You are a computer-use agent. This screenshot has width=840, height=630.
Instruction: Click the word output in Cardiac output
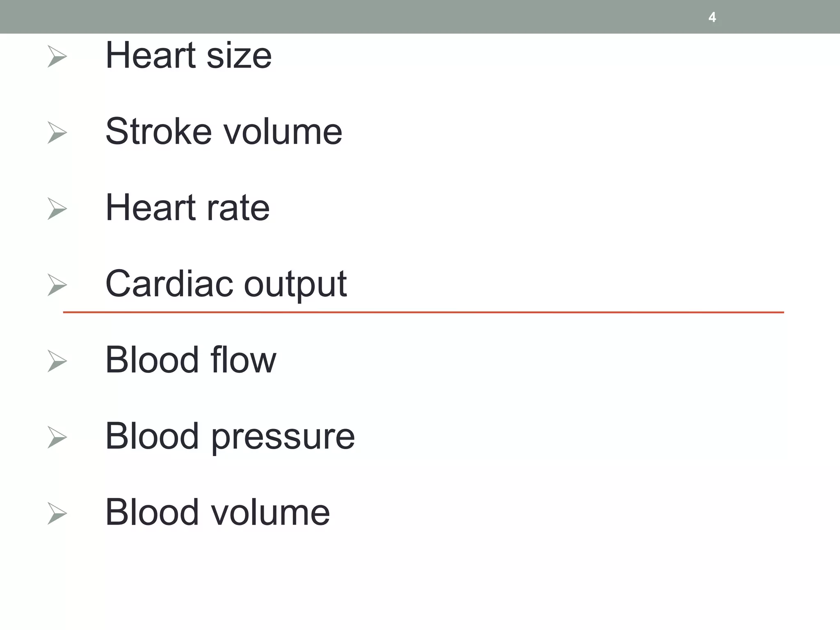click(296, 286)
